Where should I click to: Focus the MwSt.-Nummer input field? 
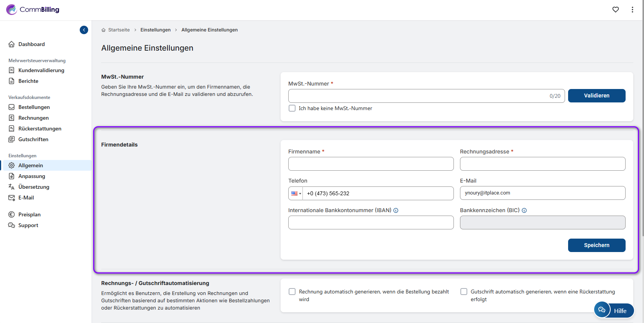point(427,96)
